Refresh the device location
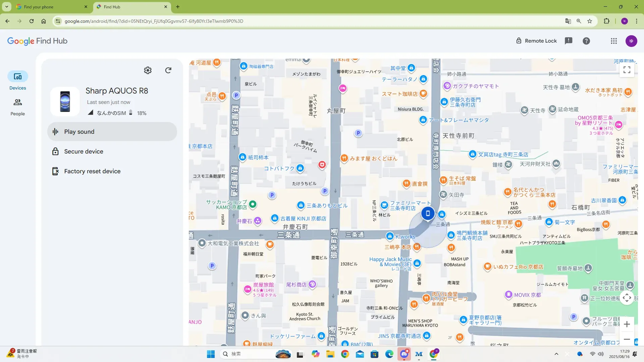 click(168, 70)
